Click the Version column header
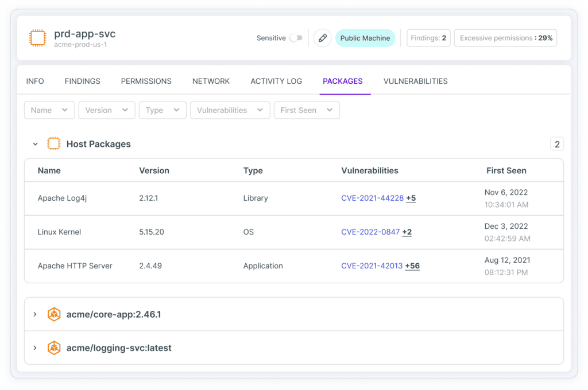 [154, 170]
